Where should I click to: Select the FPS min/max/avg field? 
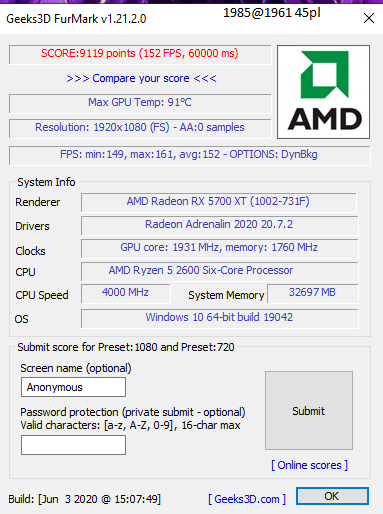click(189, 155)
